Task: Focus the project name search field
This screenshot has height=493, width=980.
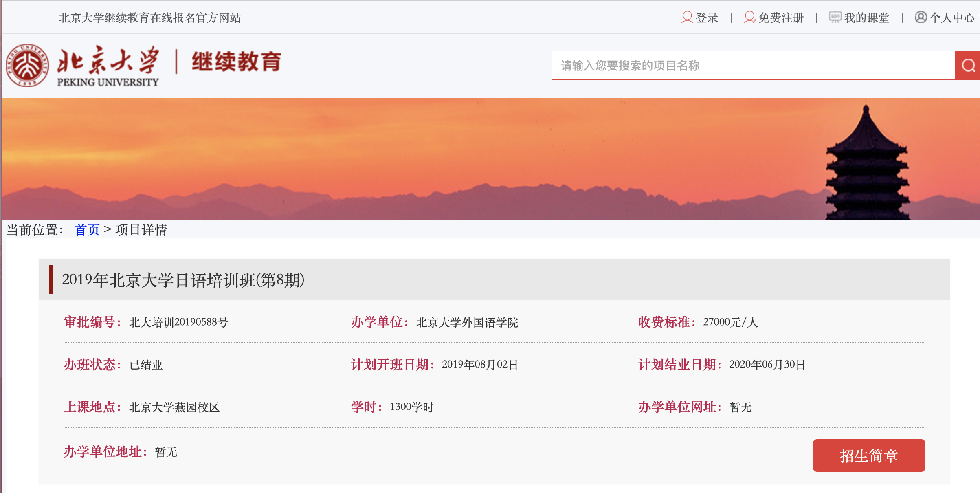Action: [753, 65]
